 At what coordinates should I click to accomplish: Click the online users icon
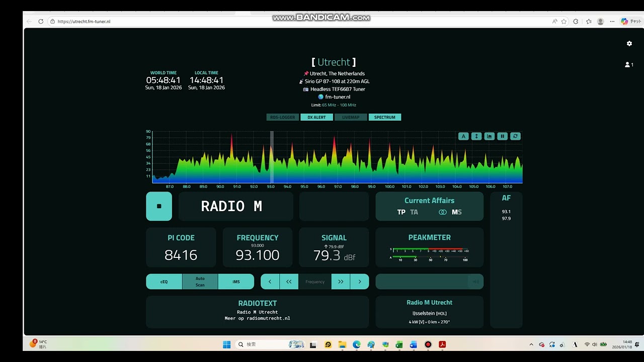[629, 64]
